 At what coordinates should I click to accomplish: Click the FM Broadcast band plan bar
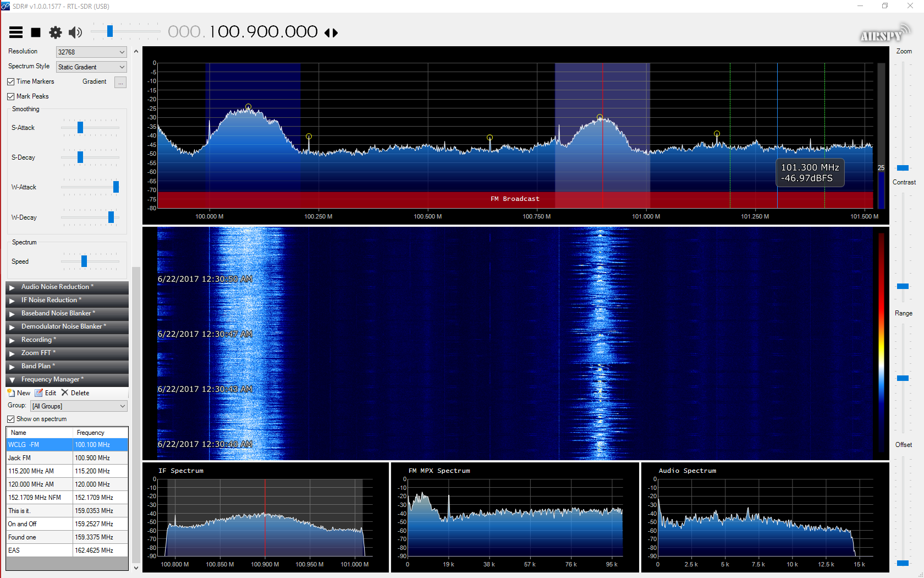point(515,199)
